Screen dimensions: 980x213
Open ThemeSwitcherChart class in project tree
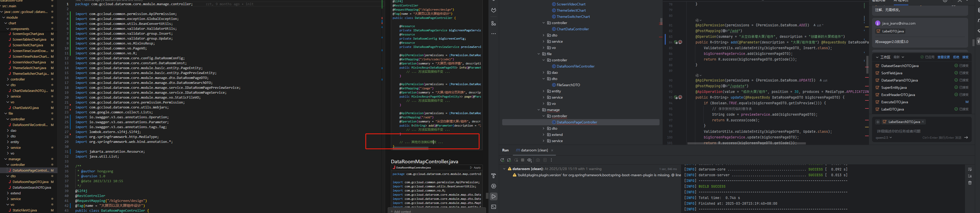[573, 17]
